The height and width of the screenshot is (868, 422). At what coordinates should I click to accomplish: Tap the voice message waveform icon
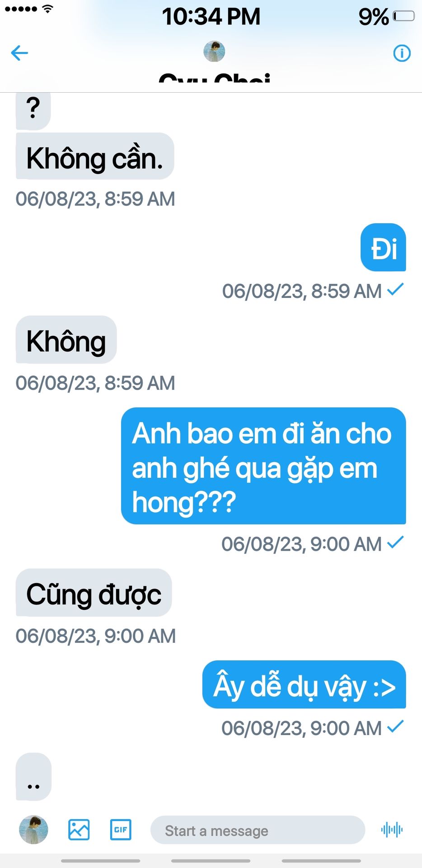coord(392,830)
